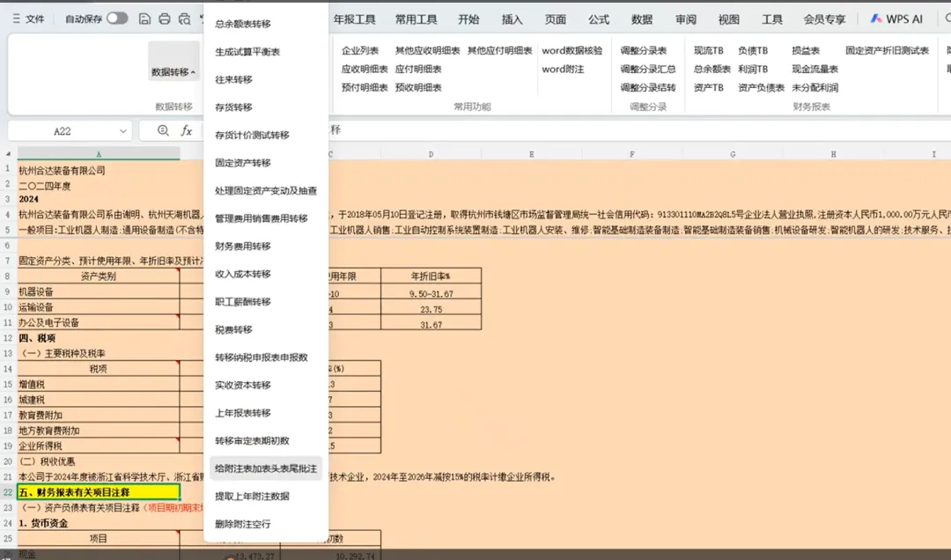Switch to the 视图 tab
Viewport: 951px width, 560px height.
729,19
